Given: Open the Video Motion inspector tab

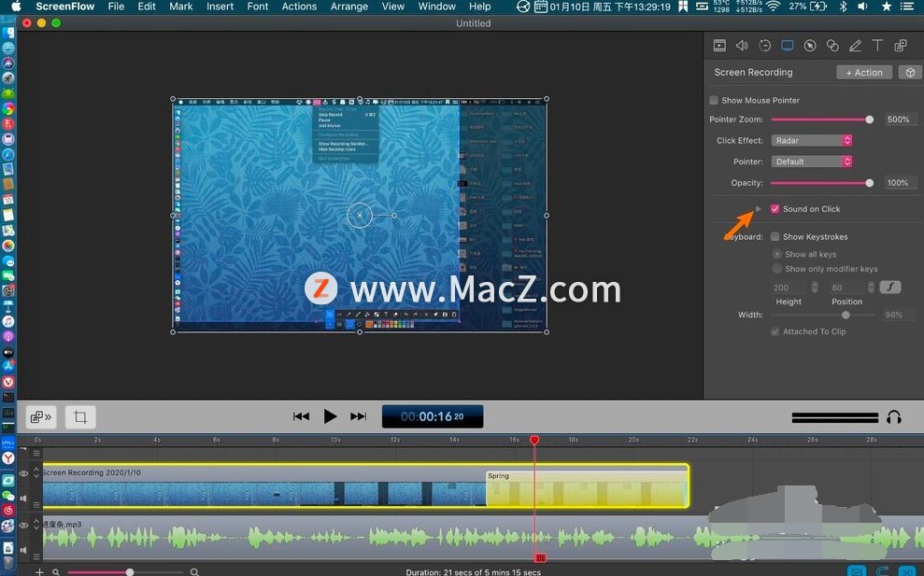Looking at the screenshot, I should pyautogui.click(x=765, y=46).
